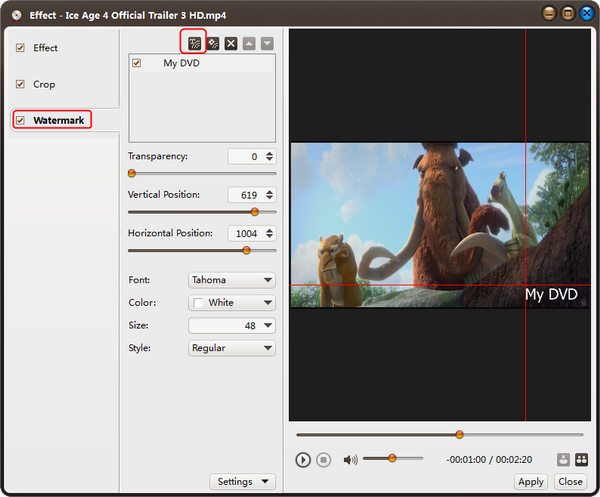
Task: Move the watermark down in the list
Action: click(267, 43)
